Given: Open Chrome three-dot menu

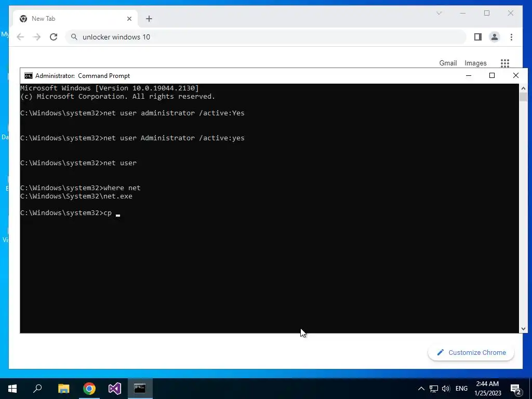Looking at the screenshot, I should point(511,37).
